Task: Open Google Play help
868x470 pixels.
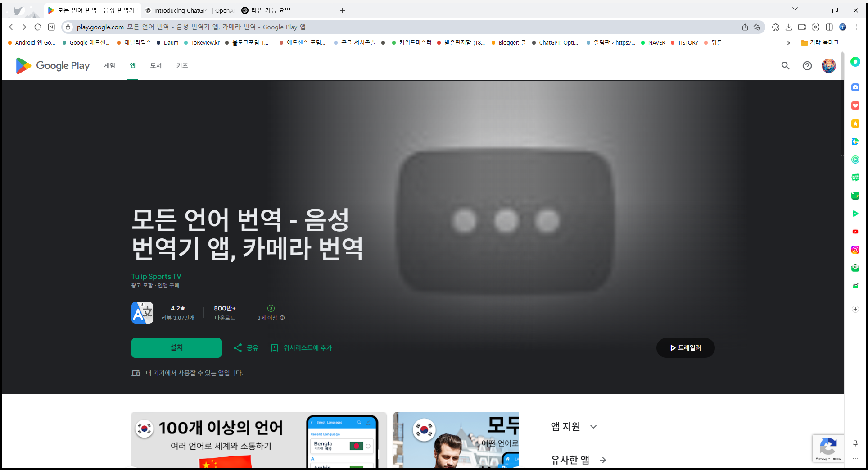Action: (x=807, y=65)
